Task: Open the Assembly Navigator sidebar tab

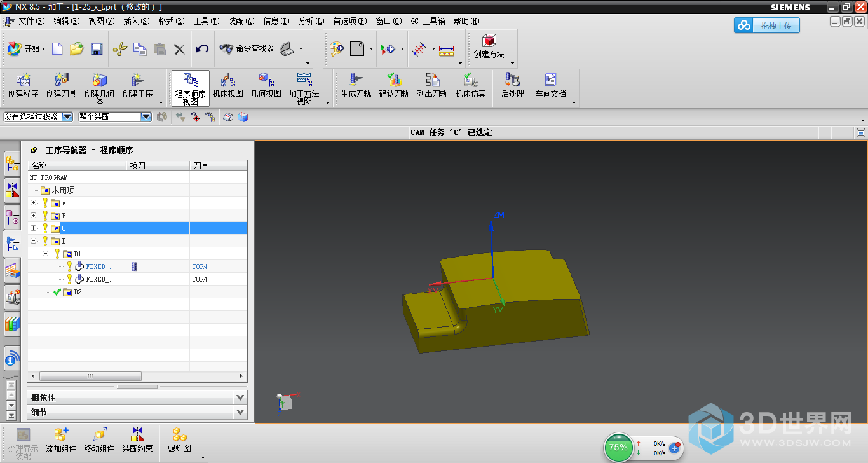Action: [x=12, y=164]
